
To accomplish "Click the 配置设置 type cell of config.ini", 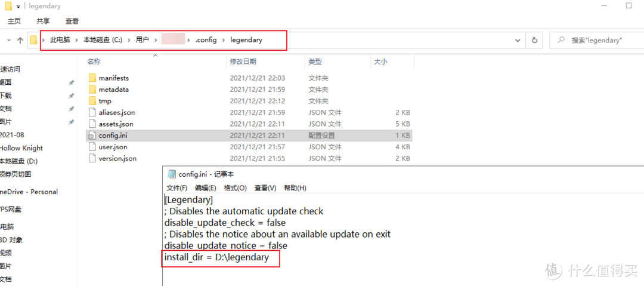I will pyautogui.click(x=321, y=136).
